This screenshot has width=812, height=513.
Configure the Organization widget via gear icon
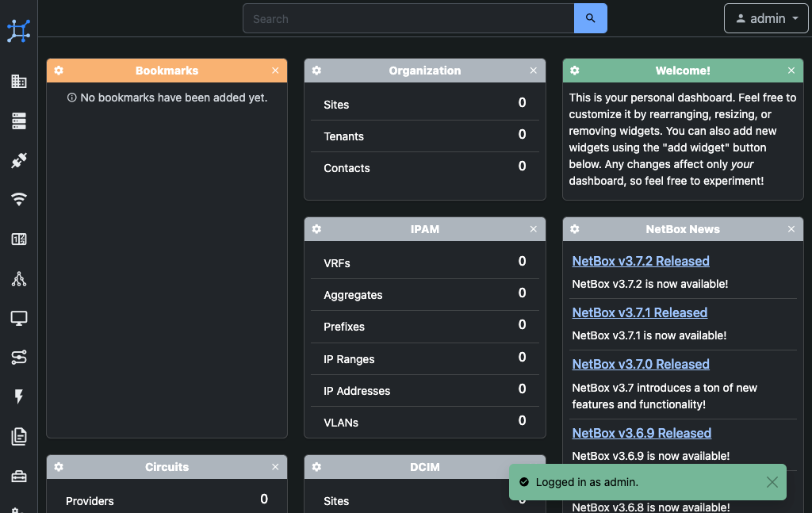pyautogui.click(x=316, y=71)
